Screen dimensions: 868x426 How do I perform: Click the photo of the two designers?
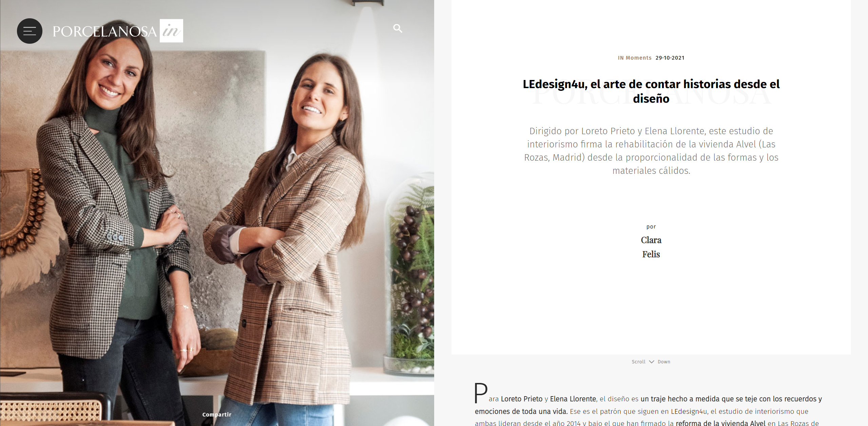pyautogui.click(x=217, y=213)
